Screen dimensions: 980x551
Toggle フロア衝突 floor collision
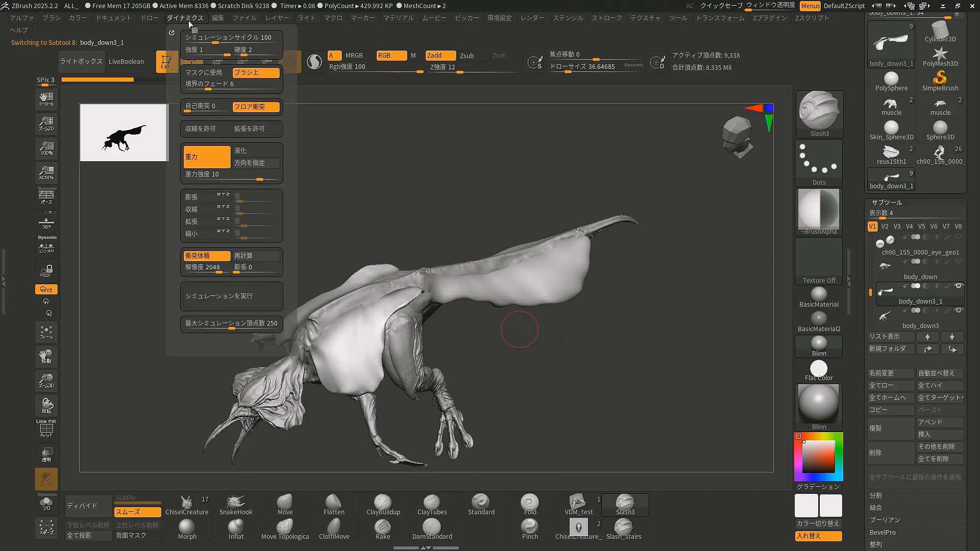[256, 107]
